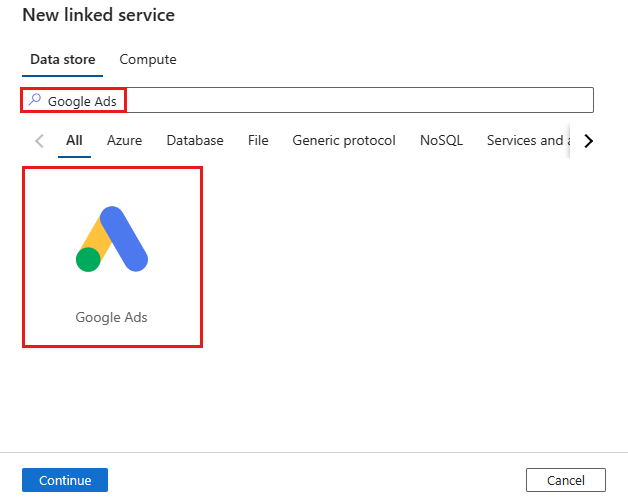Select the Generic protocol category
The height and width of the screenshot is (504, 628).
[x=344, y=141]
